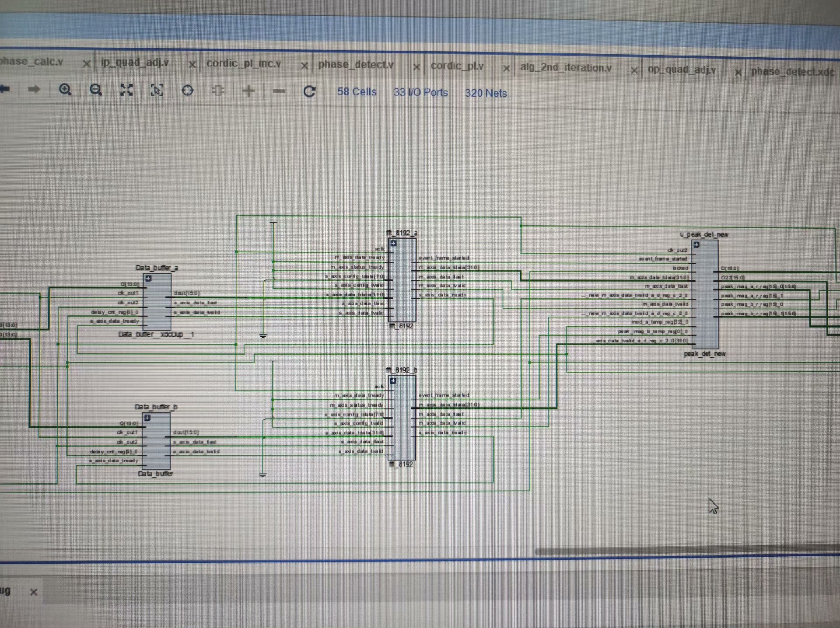Switch to the cordic_pl_inc.v tab

[x=243, y=63]
